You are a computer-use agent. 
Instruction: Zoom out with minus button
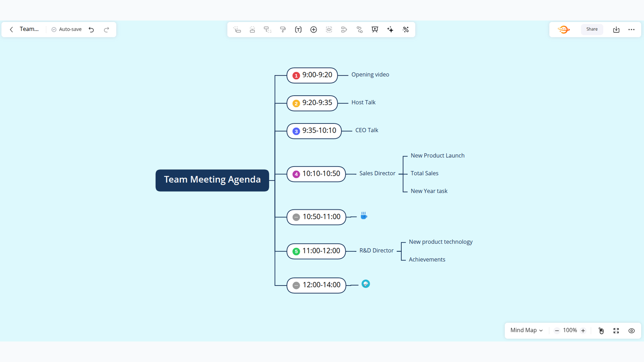(x=557, y=331)
